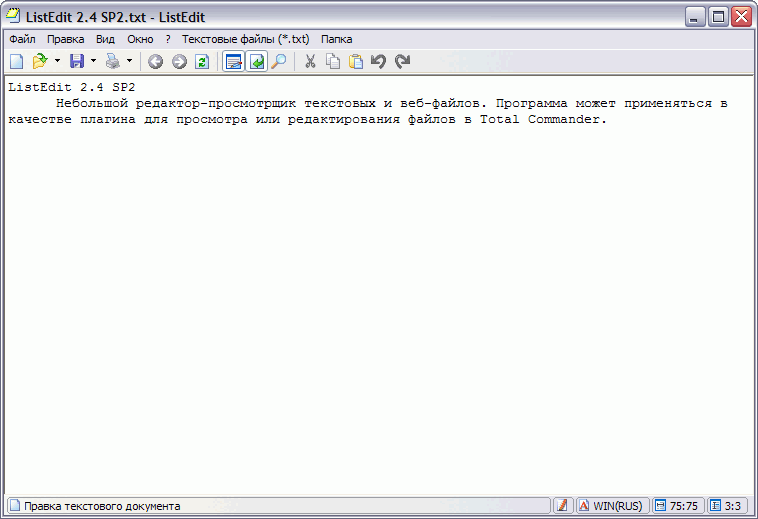Image resolution: width=758 pixels, height=519 pixels.
Task: Cut selection with the scissors icon
Action: point(310,61)
